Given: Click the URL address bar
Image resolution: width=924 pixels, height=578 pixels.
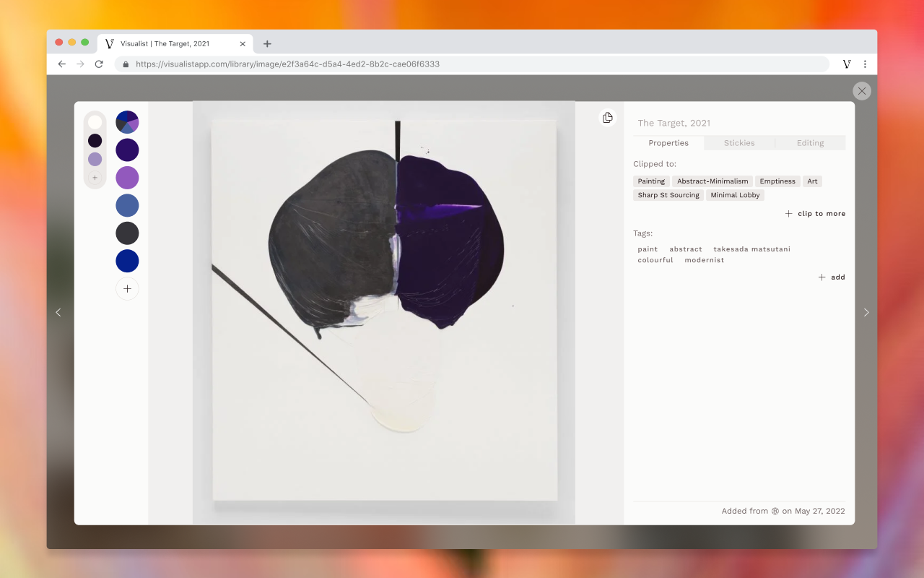Looking at the screenshot, I should tap(472, 64).
